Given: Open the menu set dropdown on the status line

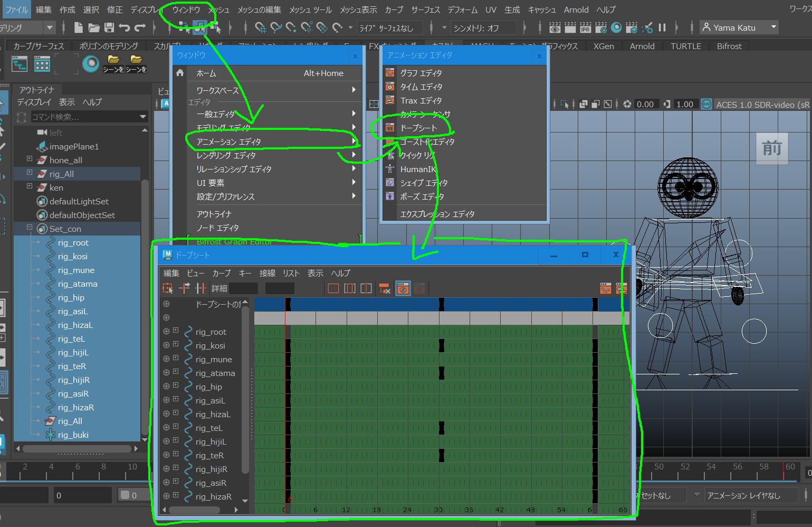Looking at the screenshot, I should pos(50,27).
